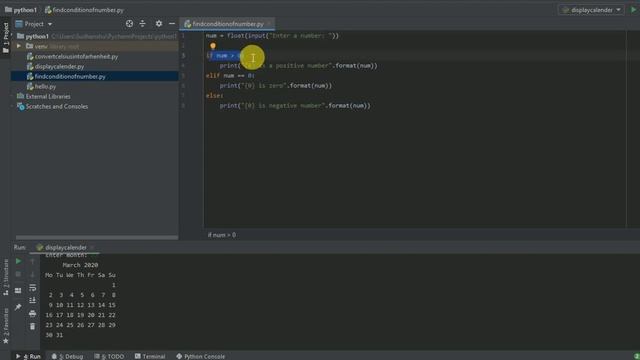Screen dimensions: 640x360
Task: Click the locate/scroll from source target icon
Action: (129, 24)
